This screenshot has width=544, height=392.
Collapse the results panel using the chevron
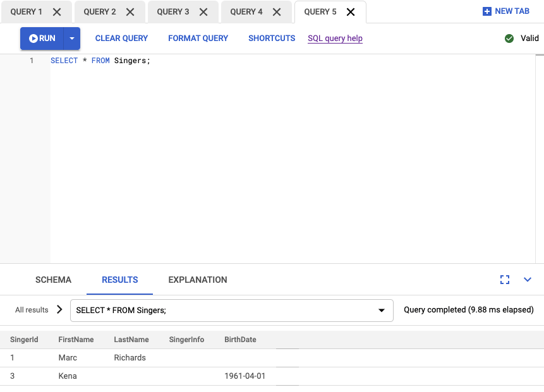(x=528, y=279)
